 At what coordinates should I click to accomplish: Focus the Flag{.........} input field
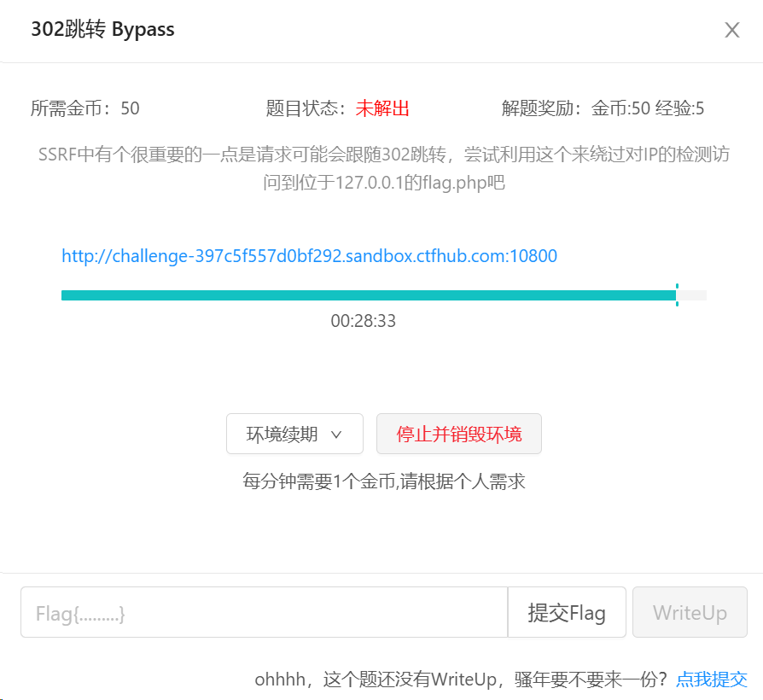point(264,612)
